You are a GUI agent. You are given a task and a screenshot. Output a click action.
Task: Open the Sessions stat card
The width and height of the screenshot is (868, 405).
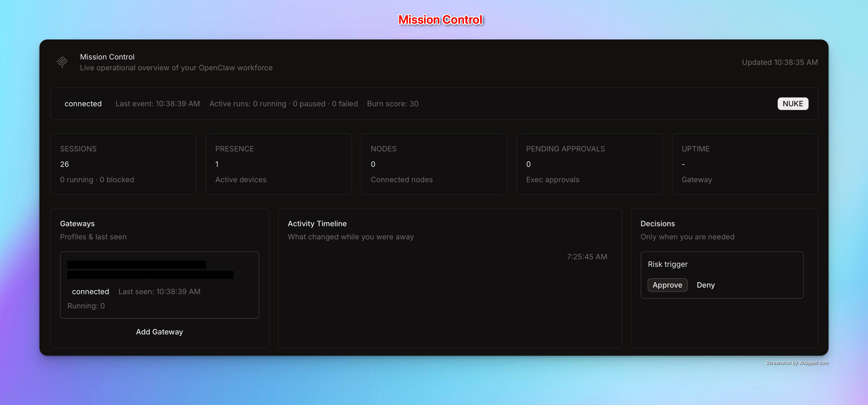[123, 164]
